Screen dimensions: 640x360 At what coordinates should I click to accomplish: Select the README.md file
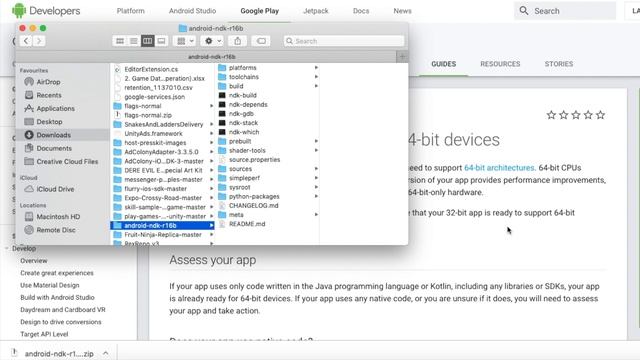(x=247, y=224)
